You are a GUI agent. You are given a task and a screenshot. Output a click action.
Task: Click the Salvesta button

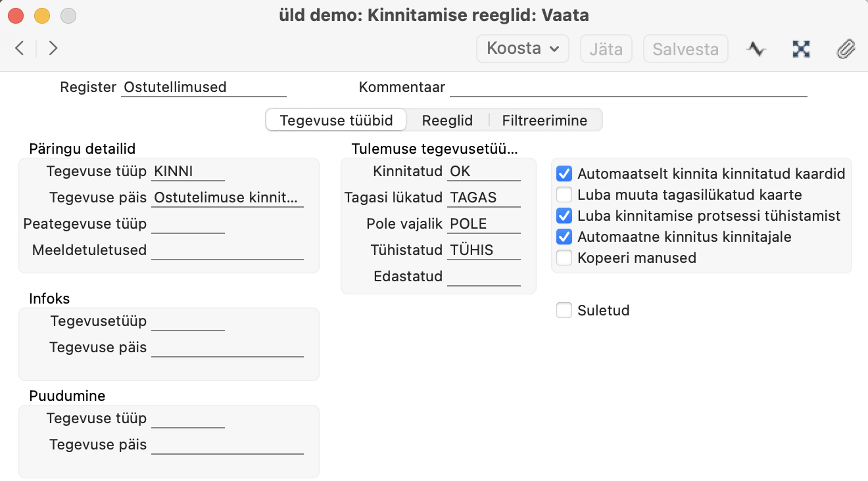coord(685,49)
